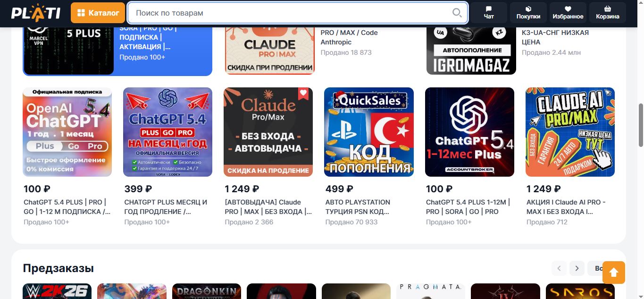Open the Каталог menu button
This screenshot has width=644, height=299.
98,13
